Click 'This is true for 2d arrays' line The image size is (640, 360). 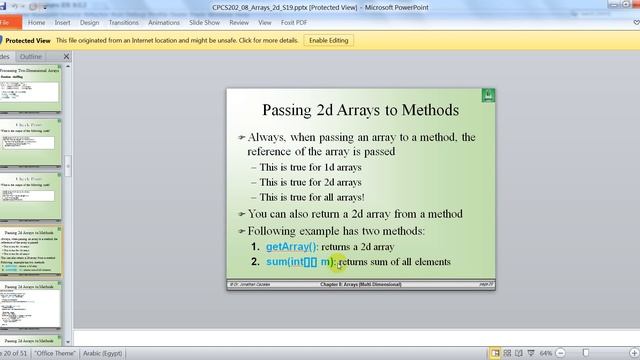click(x=311, y=182)
